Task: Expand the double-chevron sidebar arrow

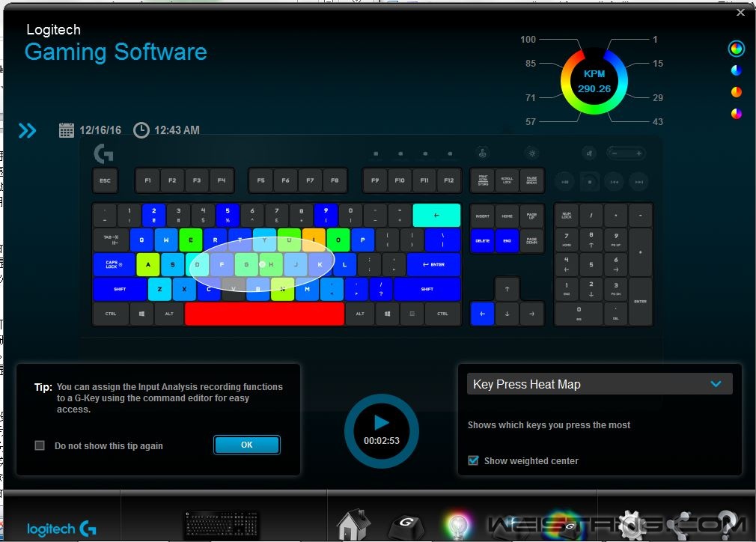Action: point(27,130)
